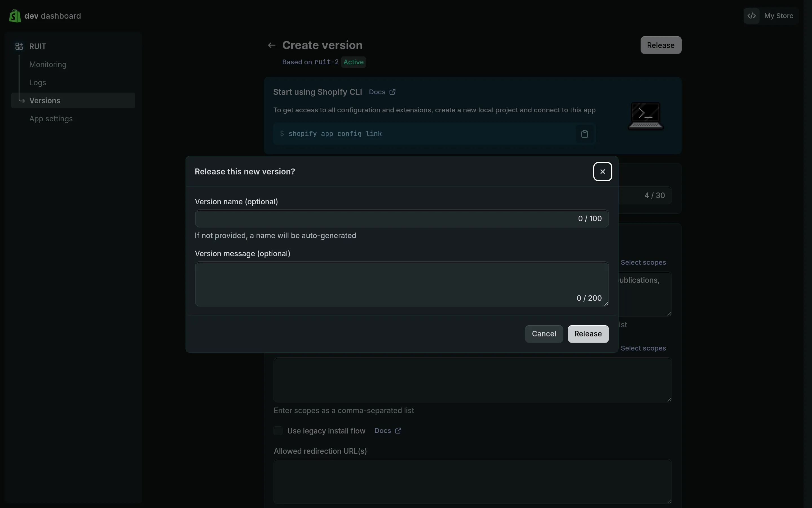Select the RUIT app name in sidebar

(x=37, y=46)
